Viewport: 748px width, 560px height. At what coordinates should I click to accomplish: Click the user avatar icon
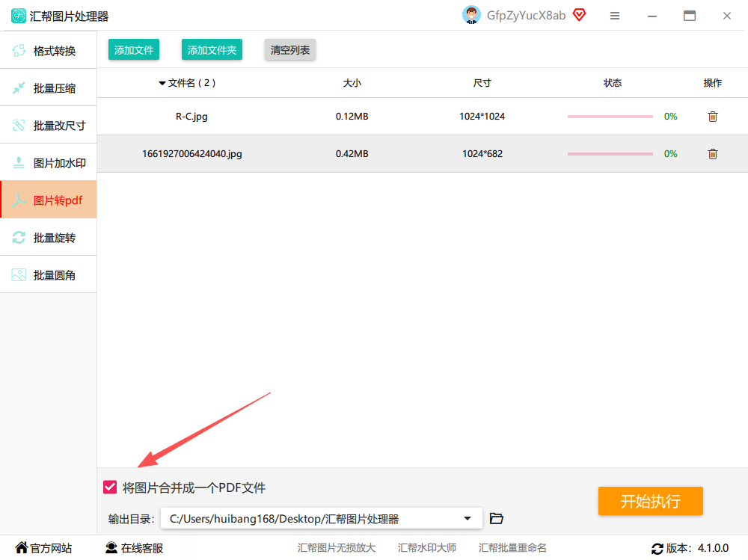click(x=471, y=15)
